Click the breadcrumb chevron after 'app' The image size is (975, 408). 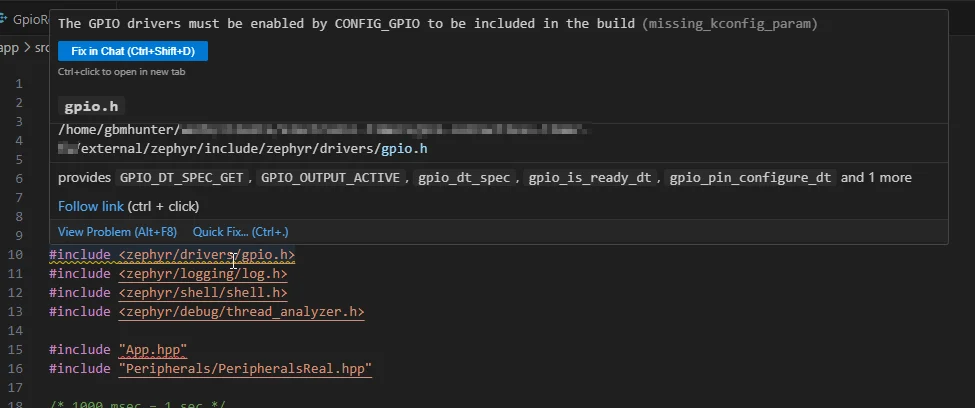click(26, 47)
